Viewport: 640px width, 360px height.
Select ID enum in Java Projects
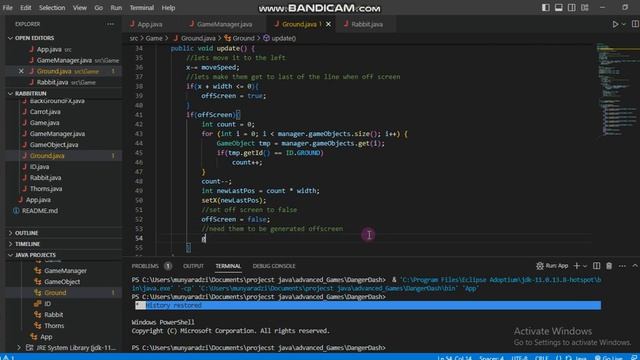pyautogui.click(x=47, y=304)
